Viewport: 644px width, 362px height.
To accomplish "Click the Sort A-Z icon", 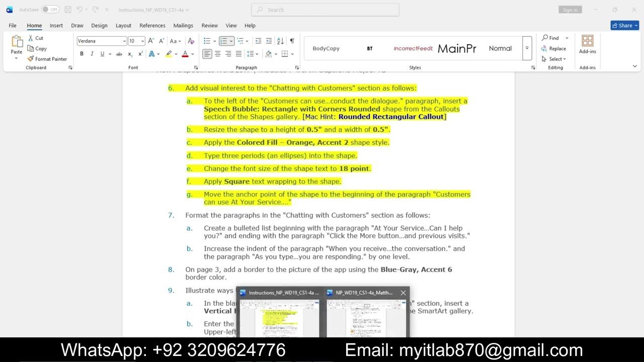I will coord(280,41).
